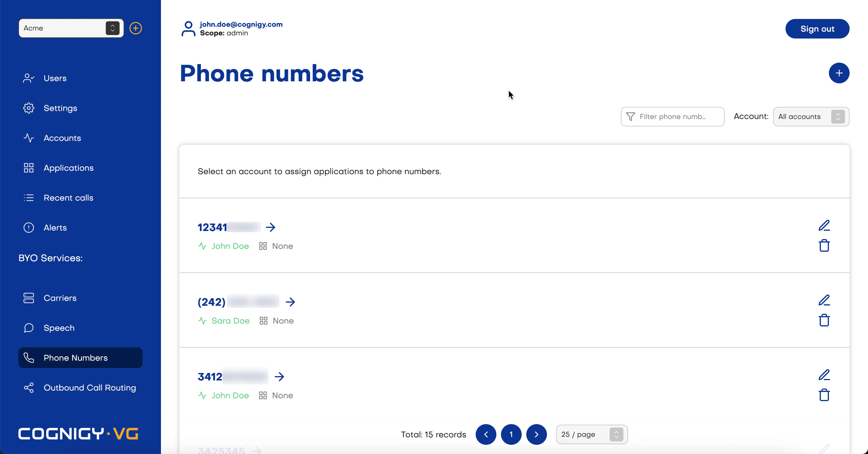
Task: Click john.doe@cognigy.com email link
Action: 241,24
